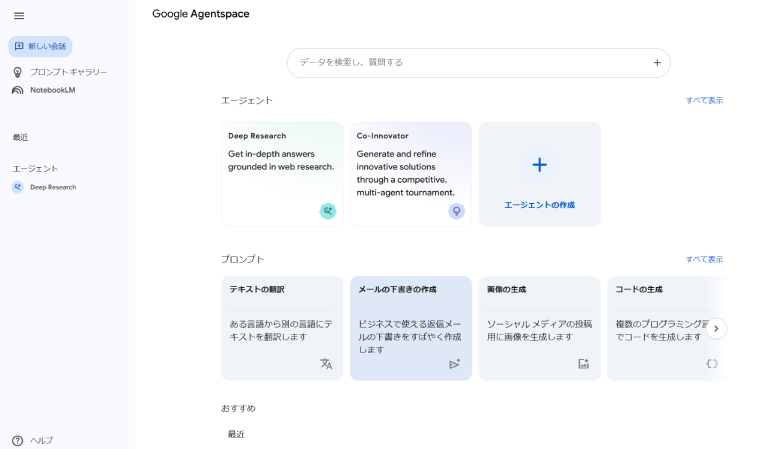Click the Deep Research card icon
Viewport: 780px width, 449px height.
click(327, 211)
